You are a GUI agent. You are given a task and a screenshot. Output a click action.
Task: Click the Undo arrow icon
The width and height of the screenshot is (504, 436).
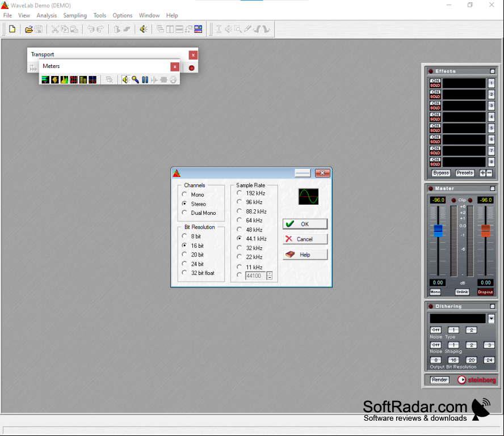pyautogui.click(x=91, y=29)
